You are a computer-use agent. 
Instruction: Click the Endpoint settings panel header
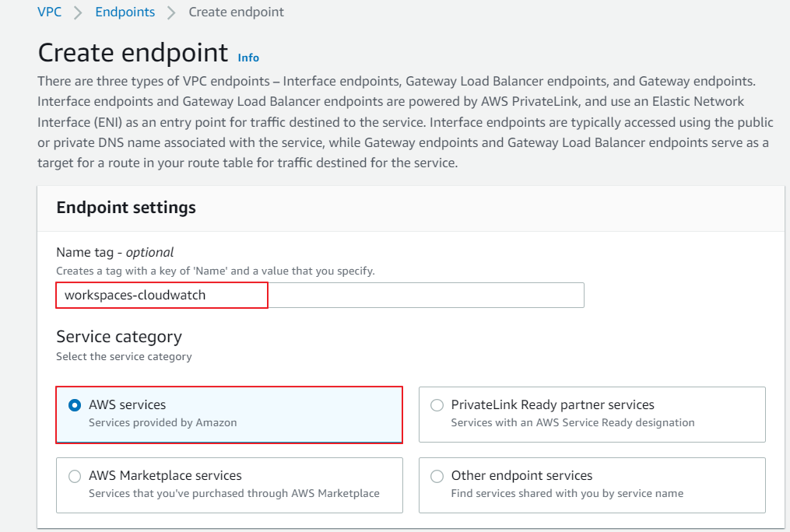tap(126, 208)
